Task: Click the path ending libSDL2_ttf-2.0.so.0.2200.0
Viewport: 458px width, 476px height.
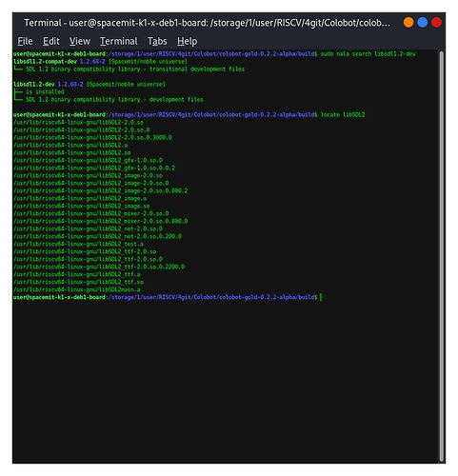Action: point(99,268)
